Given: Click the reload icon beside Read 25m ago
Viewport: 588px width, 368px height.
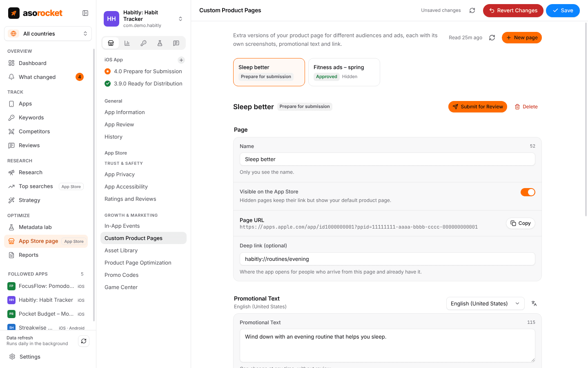Looking at the screenshot, I should [x=492, y=38].
